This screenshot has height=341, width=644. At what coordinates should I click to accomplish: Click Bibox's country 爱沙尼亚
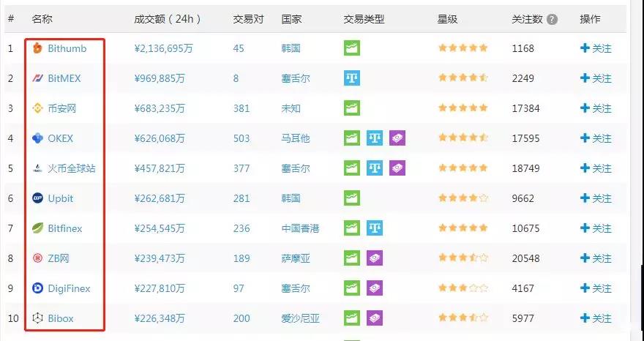coord(300,318)
